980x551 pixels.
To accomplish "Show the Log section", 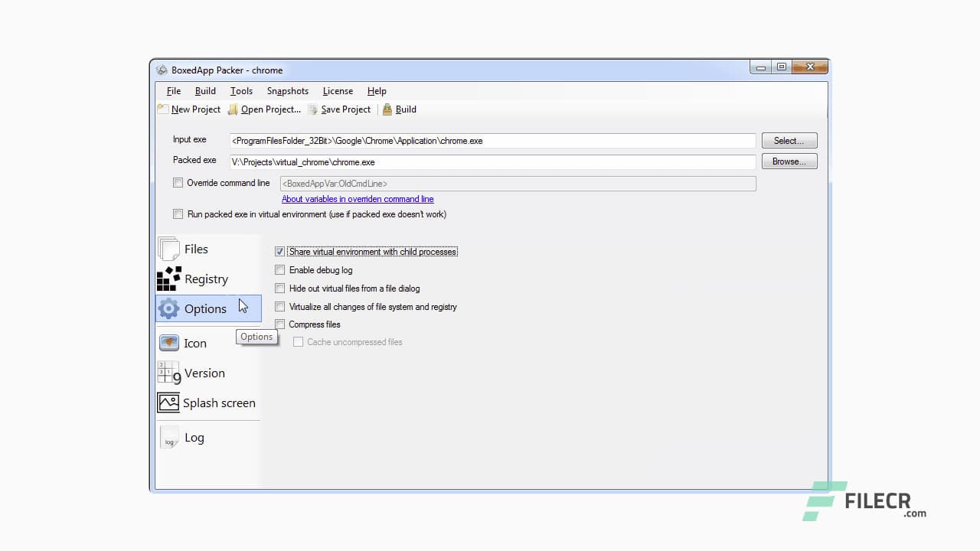I will coord(194,438).
